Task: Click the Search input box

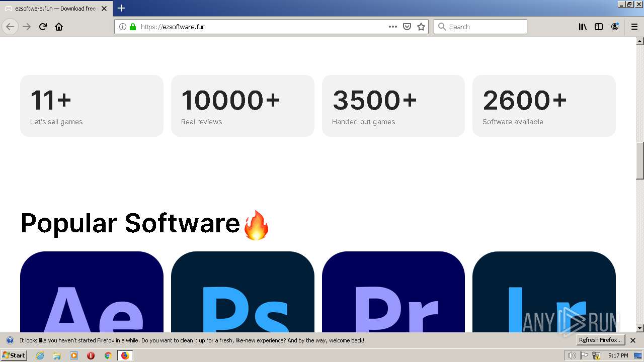Action: click(480, 27)
